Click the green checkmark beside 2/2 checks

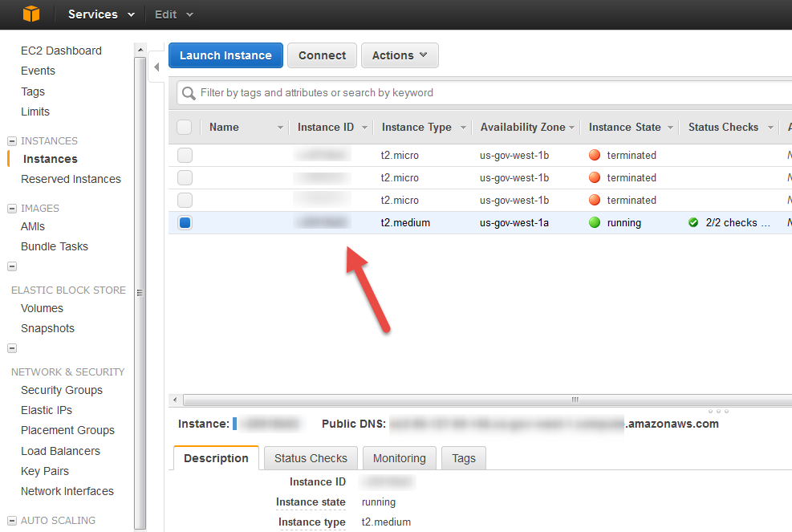[692, 222]
